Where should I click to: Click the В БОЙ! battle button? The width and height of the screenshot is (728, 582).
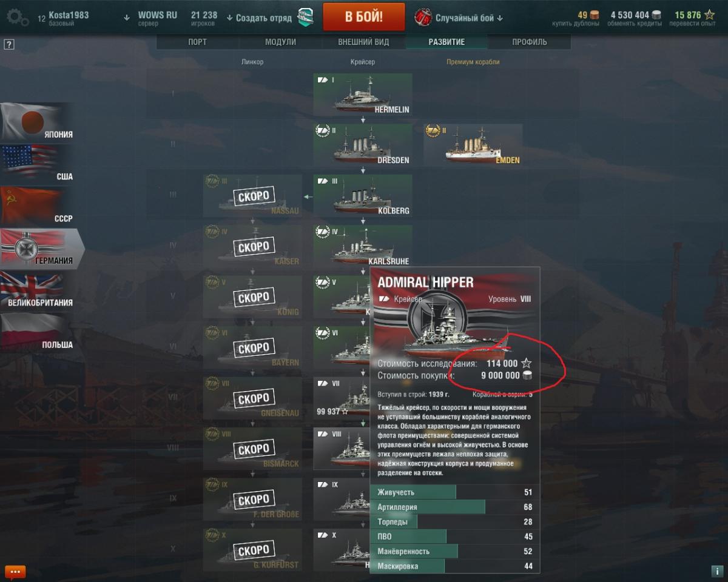coord(363,16)
